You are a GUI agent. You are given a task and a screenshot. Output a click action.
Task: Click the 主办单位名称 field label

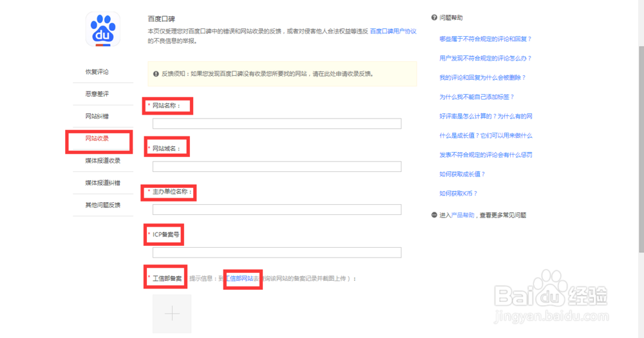(x=172, y=192)
